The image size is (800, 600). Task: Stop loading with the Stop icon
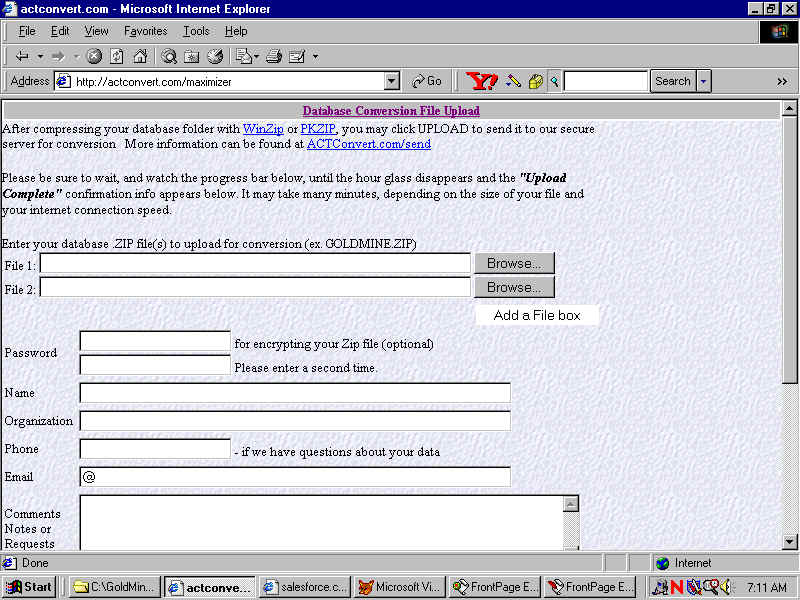point(94,56)
